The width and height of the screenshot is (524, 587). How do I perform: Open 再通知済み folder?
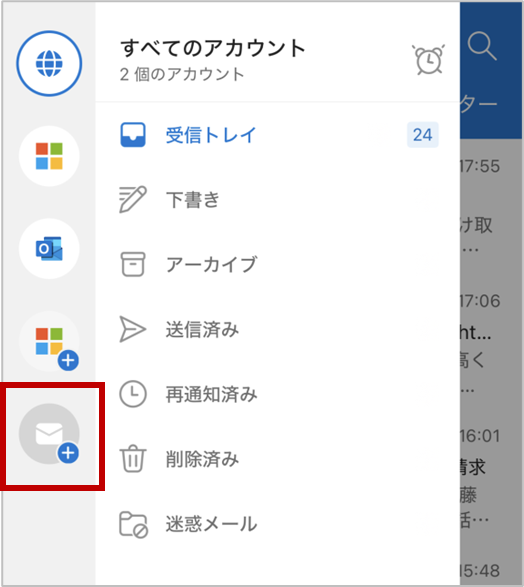pyautogui.click(x=278, y=394)
